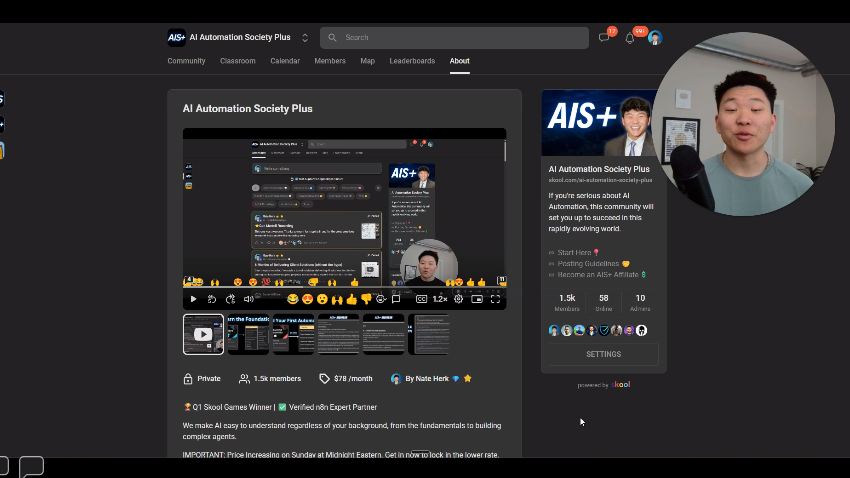Click the SETTINGS button
Screen dimensions: 850x478
click(x=603, y=354)
